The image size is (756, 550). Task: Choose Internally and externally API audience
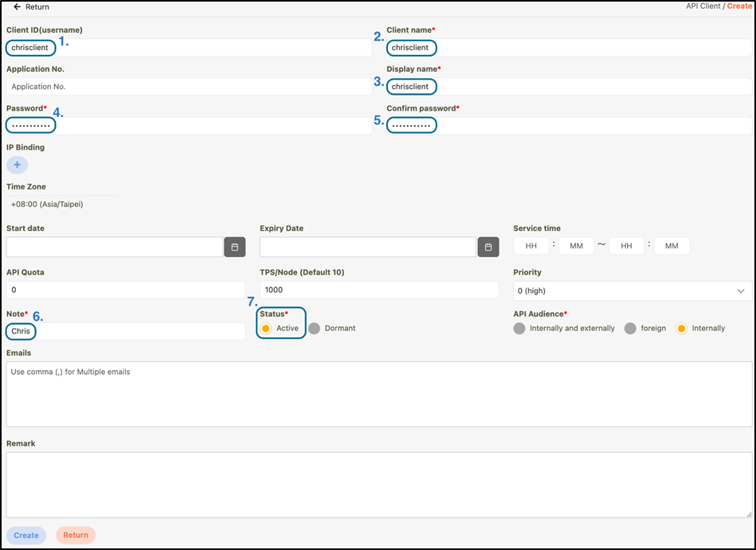519,328
